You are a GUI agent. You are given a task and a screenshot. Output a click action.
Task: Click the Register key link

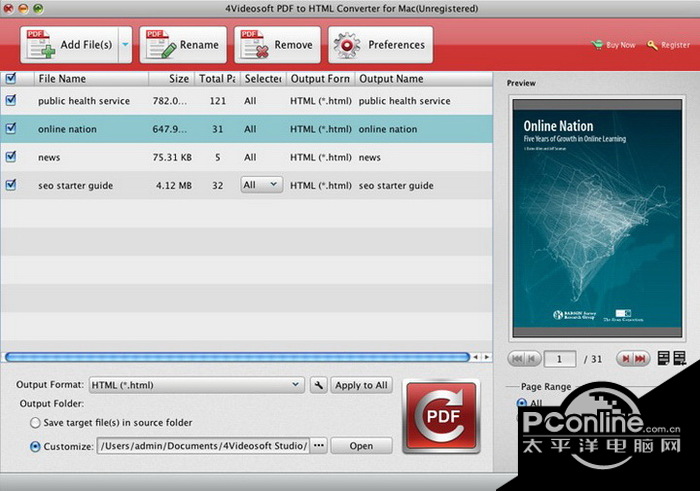pyautogui.click(x=668, y=45)
